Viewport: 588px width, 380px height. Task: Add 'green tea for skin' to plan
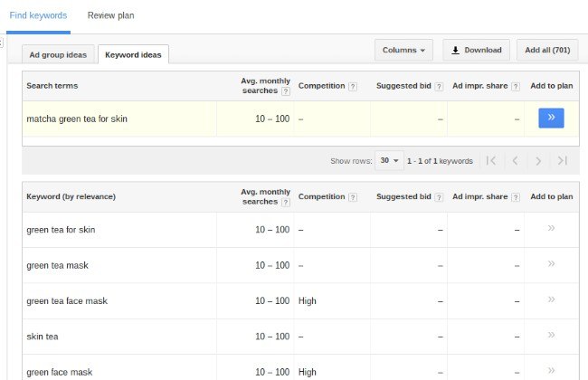pyautogui.click(x=550, y=229)
